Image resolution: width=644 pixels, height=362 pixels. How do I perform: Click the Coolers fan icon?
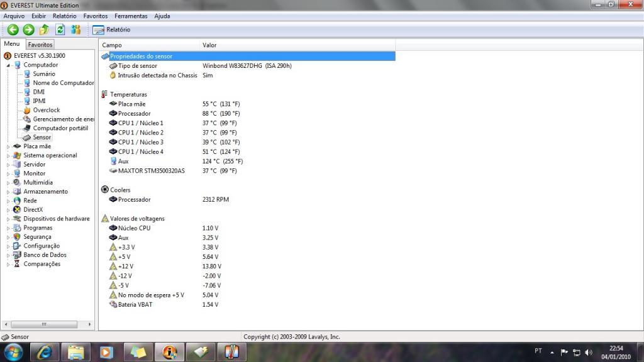pos(105,190)
